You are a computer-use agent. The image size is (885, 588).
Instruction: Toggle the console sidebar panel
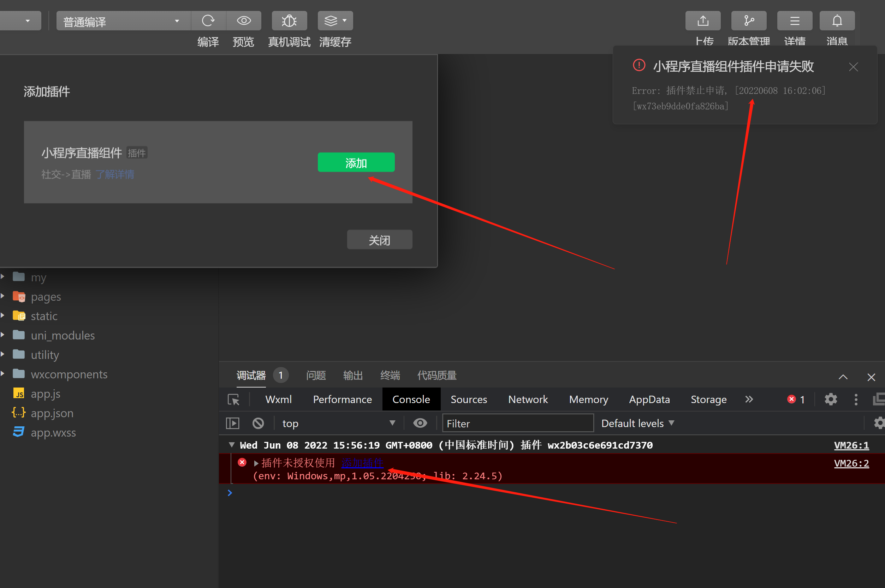coord(233,424)
